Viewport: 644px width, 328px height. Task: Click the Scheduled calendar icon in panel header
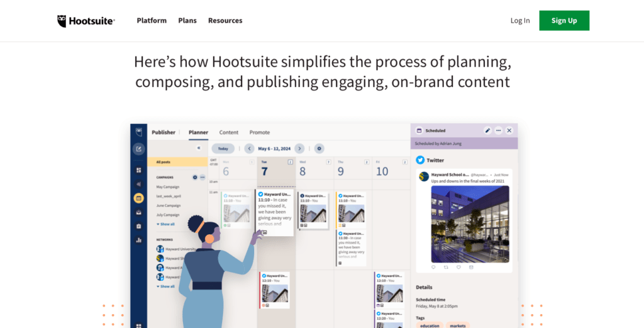pos(419,131)
